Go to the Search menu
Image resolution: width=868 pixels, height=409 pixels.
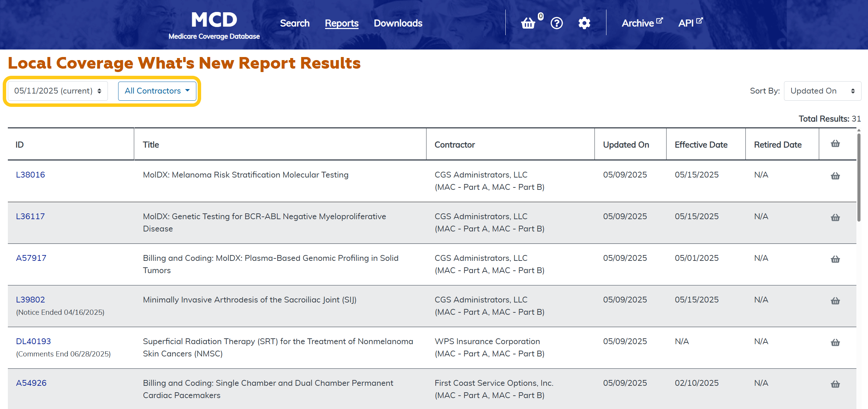[295, 23]
